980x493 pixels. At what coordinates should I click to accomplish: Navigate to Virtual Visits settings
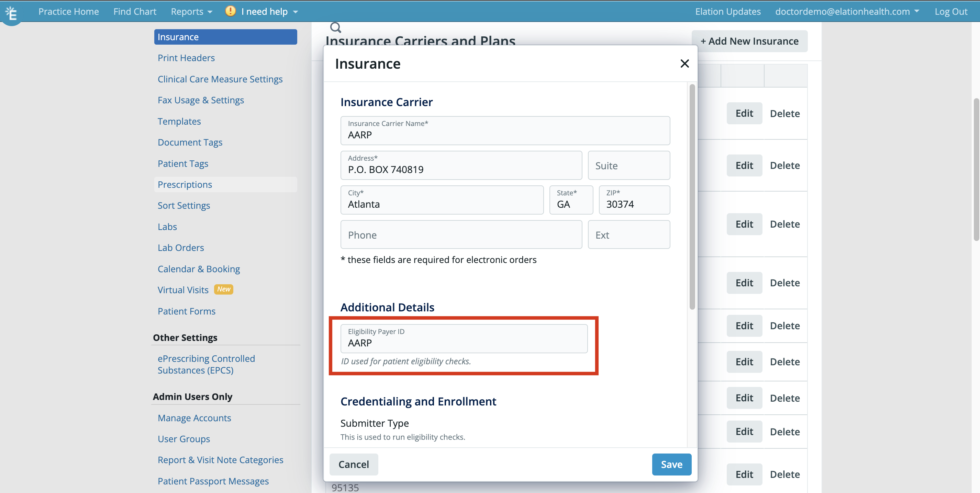tap(182, 289)
